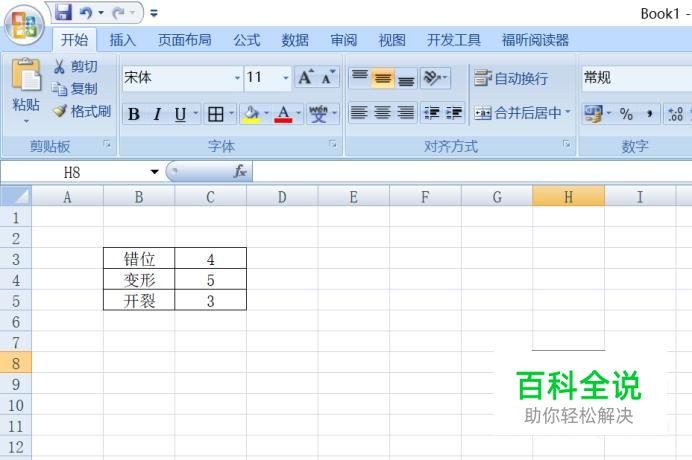Switch to the 开始 ribbon tab
The height and width of the screenshot is (460, 692).
[x=75, y=40]
